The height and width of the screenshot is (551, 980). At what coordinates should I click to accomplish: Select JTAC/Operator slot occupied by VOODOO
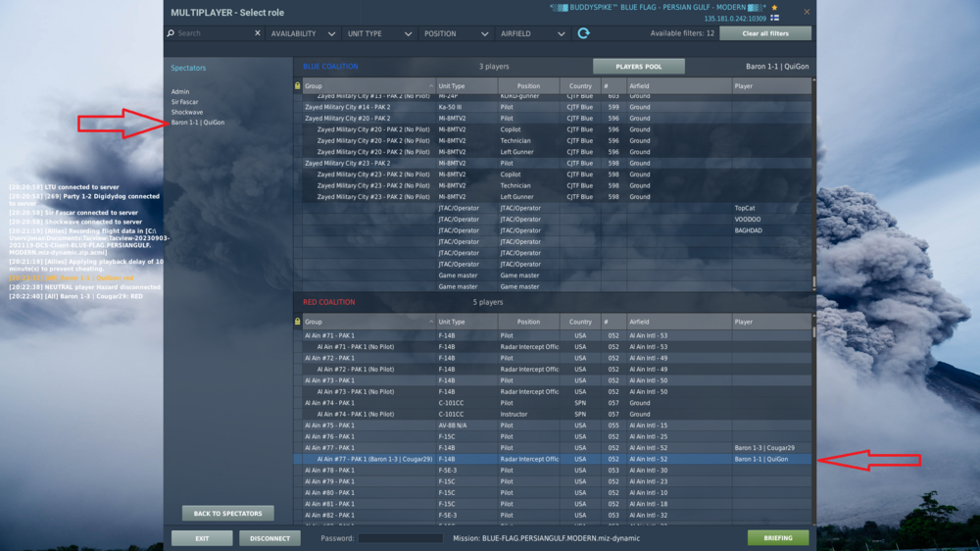[x=553, y=220]
